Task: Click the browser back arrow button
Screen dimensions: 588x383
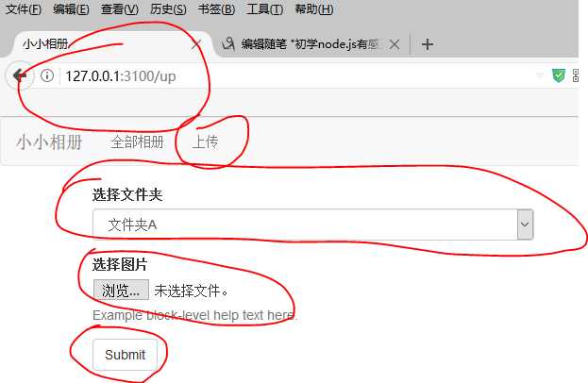Action: coord(20,75)
